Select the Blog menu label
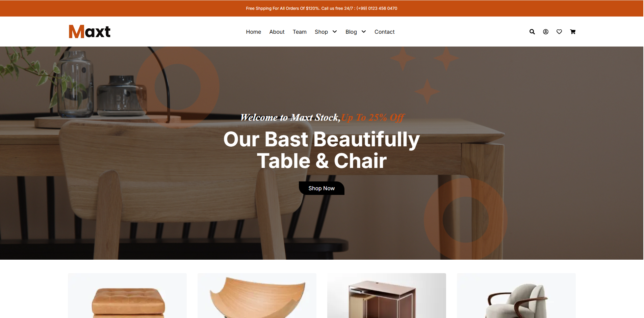The image size is (644, 318). point(351,32)
